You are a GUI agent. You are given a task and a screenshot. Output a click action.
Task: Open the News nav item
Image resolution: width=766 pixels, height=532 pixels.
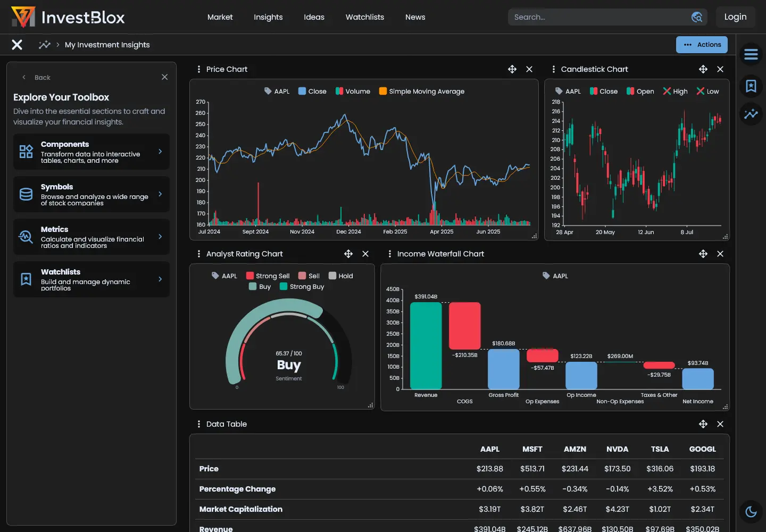pos(415,17)
